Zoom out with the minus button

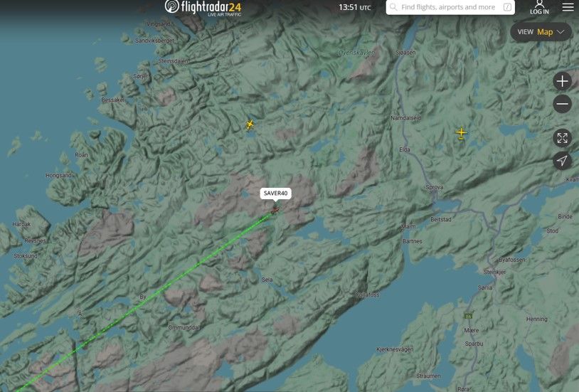click(x=562, y=105)
